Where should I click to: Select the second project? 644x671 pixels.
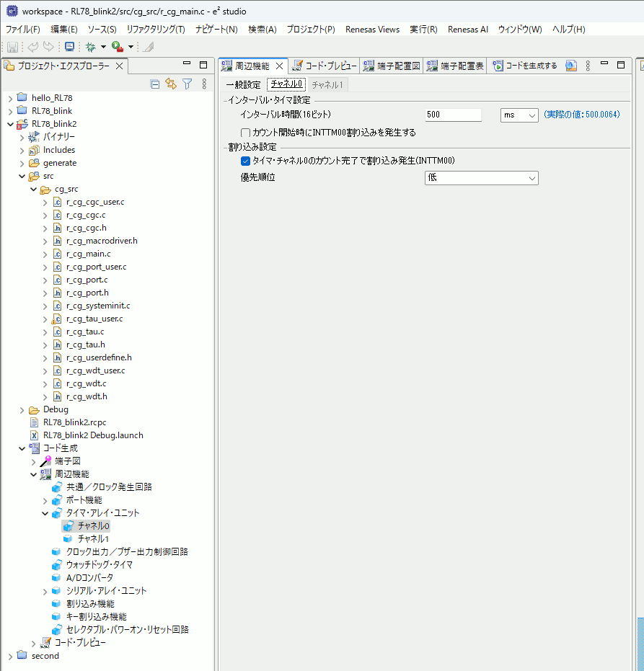click(45, 656)
